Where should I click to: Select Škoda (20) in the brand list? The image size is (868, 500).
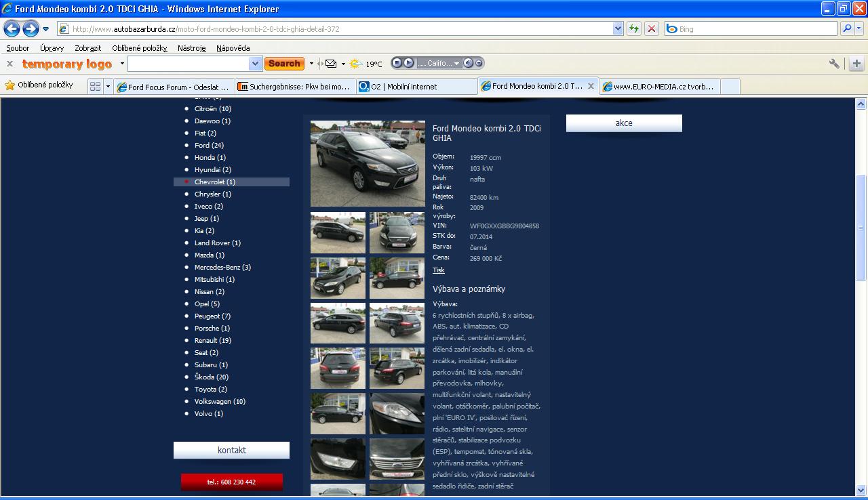211,377
